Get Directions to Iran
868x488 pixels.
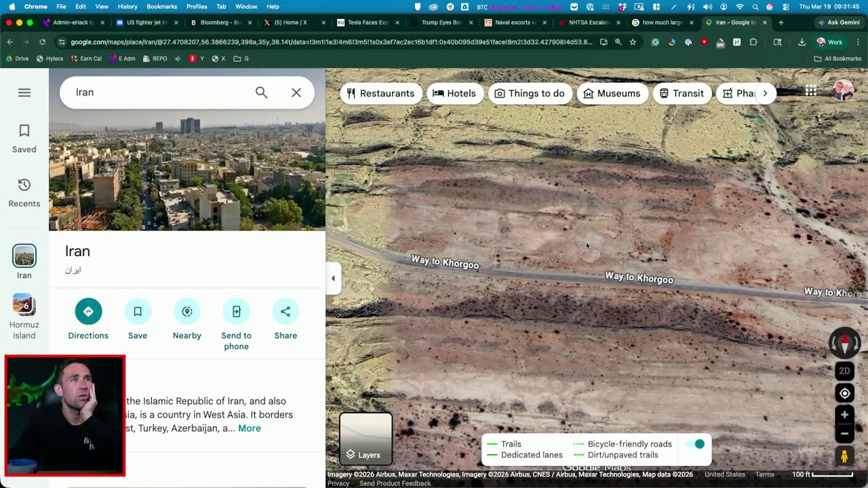coord(88,319)
